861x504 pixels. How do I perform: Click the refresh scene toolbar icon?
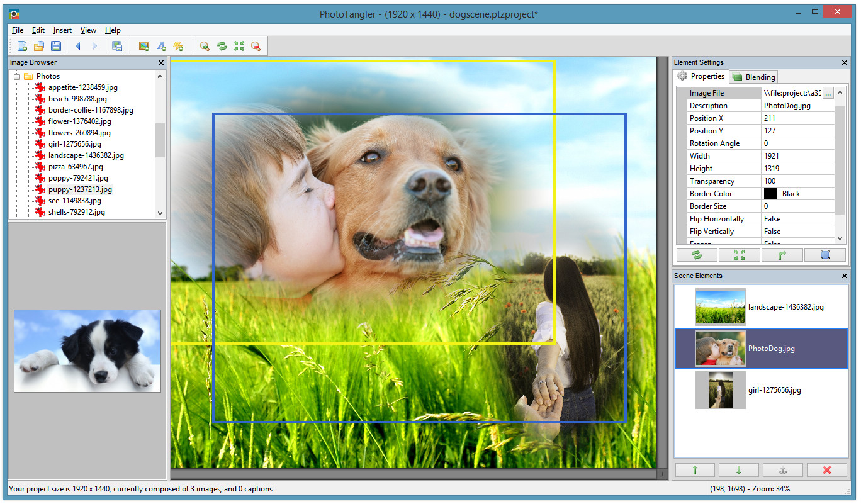(222, 46)
